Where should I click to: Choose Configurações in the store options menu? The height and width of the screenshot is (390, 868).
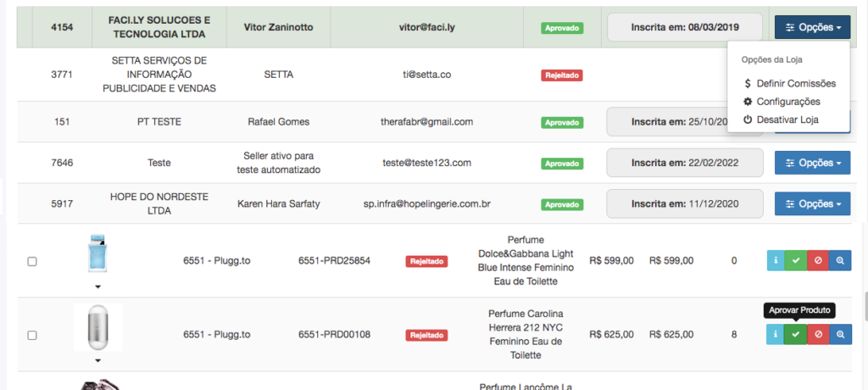pyautogui.click(x=788, y=102)
